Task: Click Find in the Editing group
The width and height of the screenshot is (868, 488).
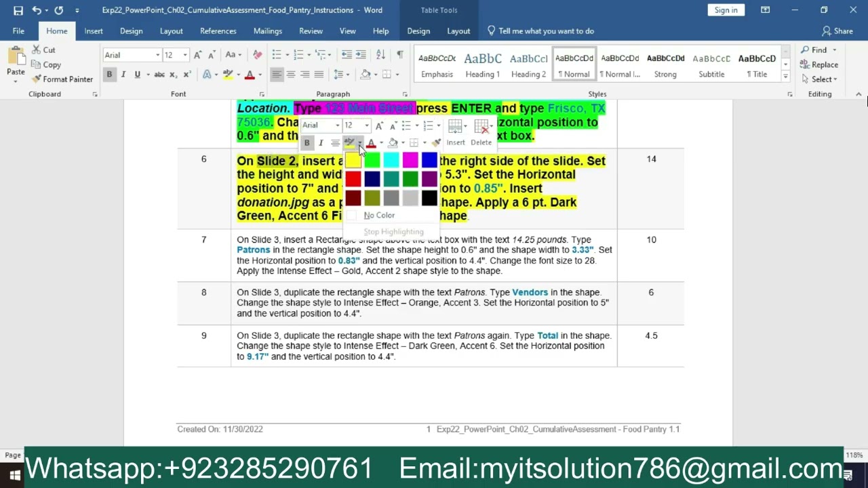Action: pyautogui.click(x=813, y=50)
